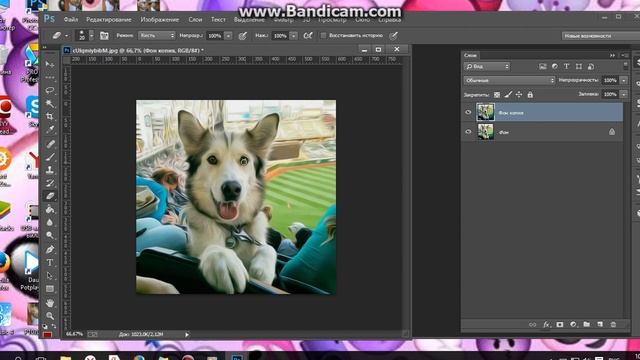Click link layers icon in Layers panel

pos(532,324)
